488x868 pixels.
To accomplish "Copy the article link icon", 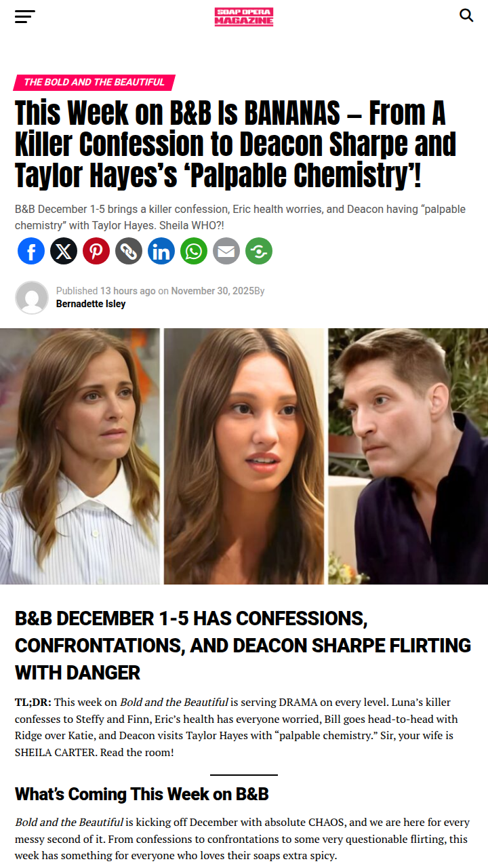I will coord(129,251).
